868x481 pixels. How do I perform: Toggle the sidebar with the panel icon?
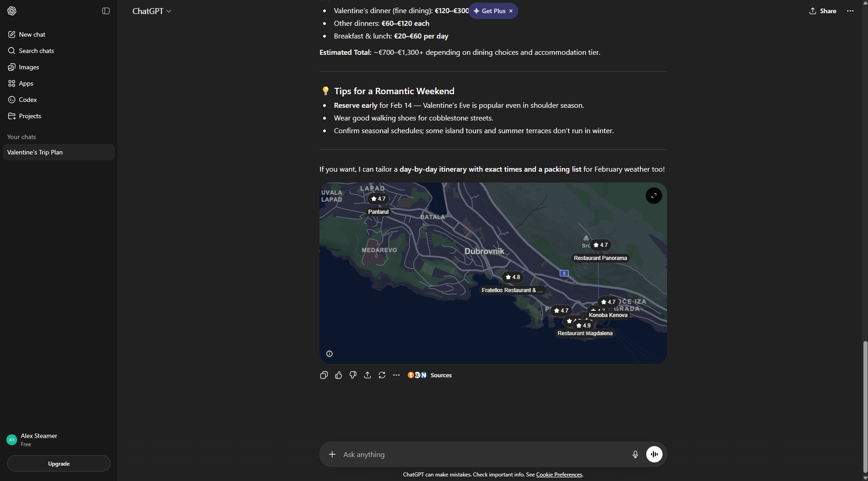point(106,11)
